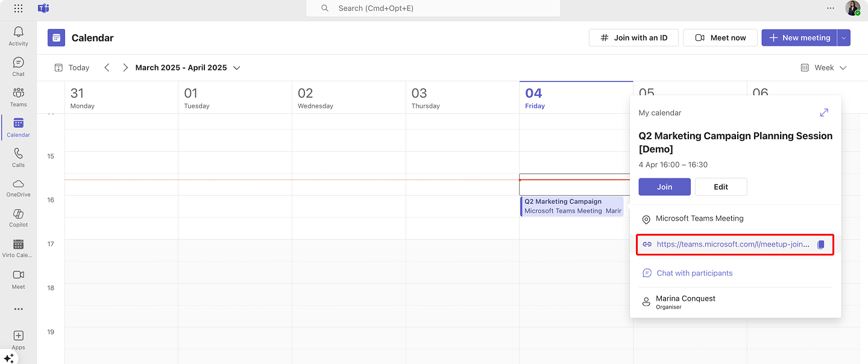Join the Q2 Marketing Campaign meeting
Viewport: 868px width, 364px height.
664,187
